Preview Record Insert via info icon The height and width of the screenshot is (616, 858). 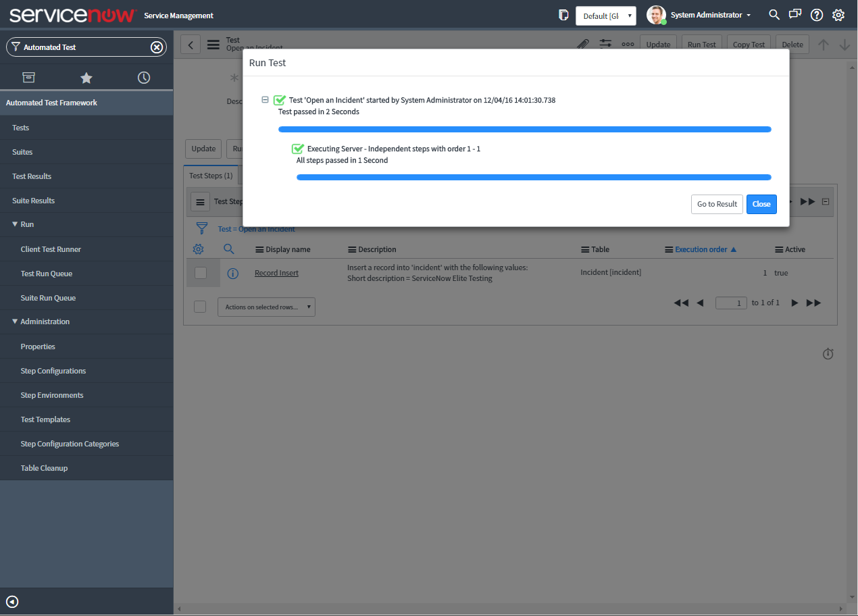click(x=233, y=274)
